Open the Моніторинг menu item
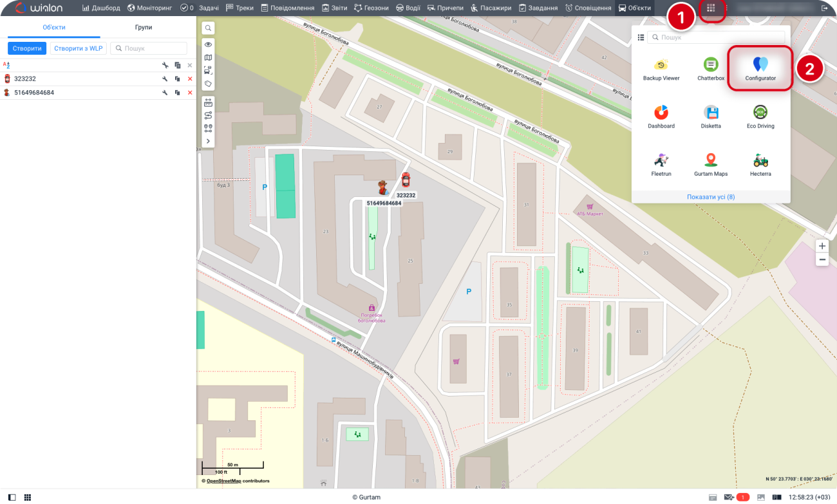This screenshot has width=837, height=504. point(150,8)
